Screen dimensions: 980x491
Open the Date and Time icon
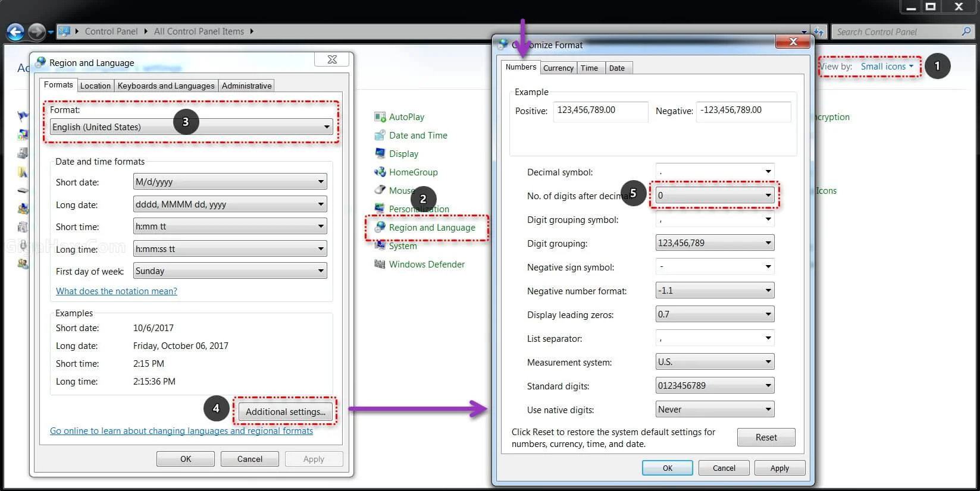(380, 136)
